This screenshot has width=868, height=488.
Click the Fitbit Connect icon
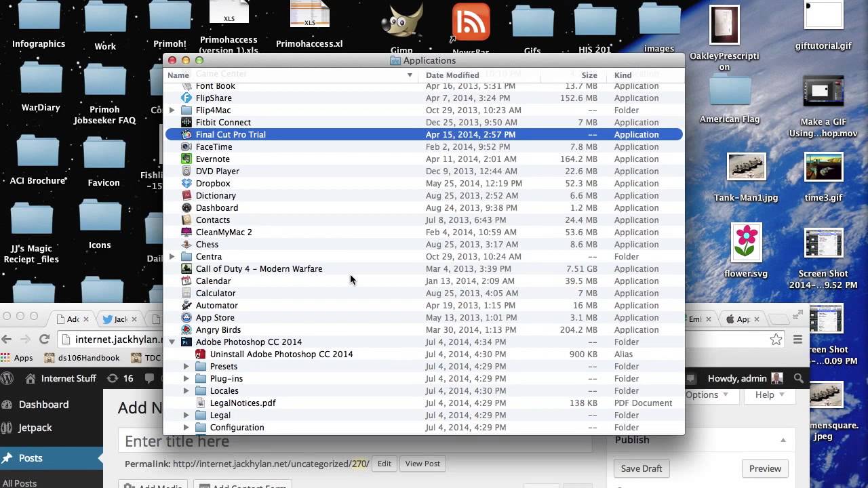pyautogui.click(x=186, y=122)
